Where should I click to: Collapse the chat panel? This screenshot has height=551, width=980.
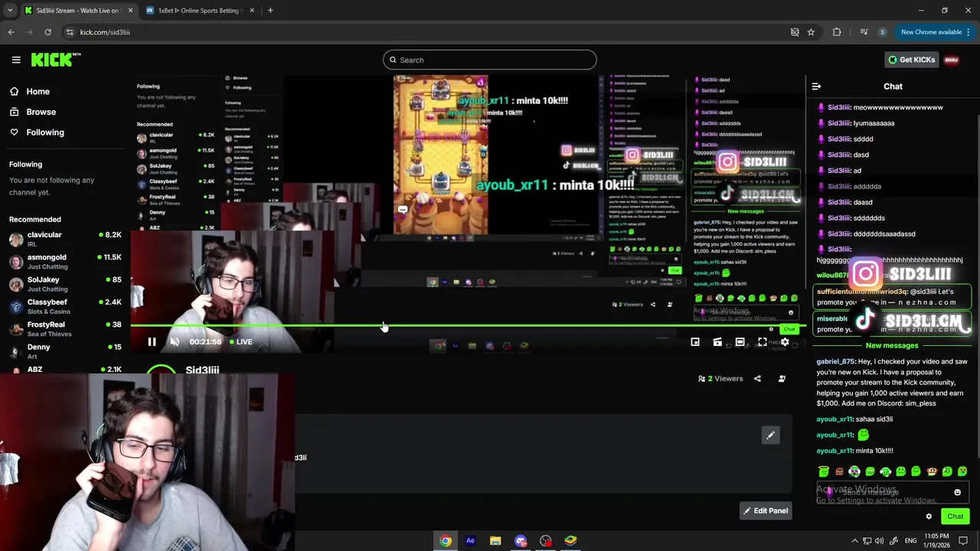point(816,86)
